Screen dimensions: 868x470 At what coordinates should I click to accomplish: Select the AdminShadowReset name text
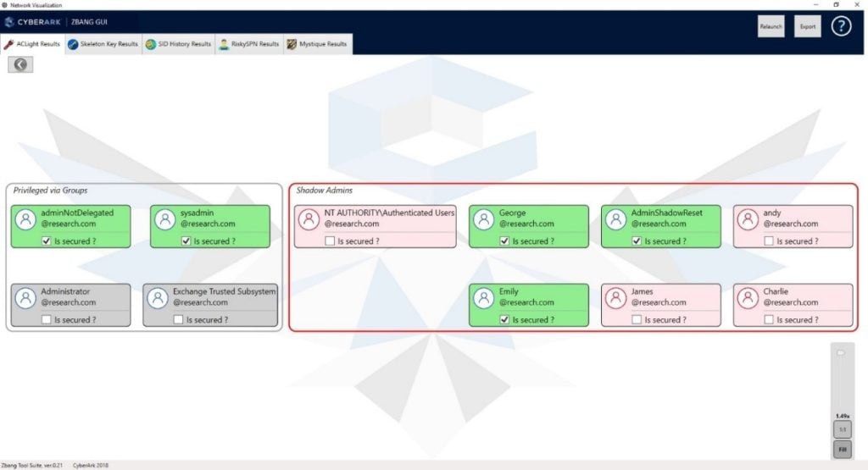(x=666, y=213)
